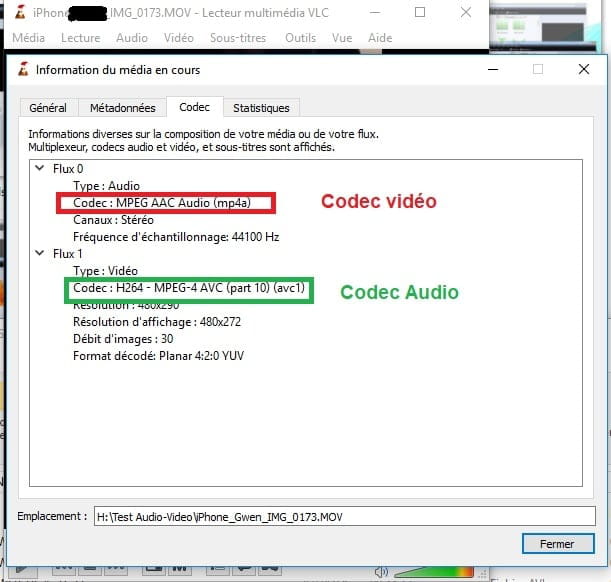
Task: Minimize the Information du média dialog
Action: 493,69
